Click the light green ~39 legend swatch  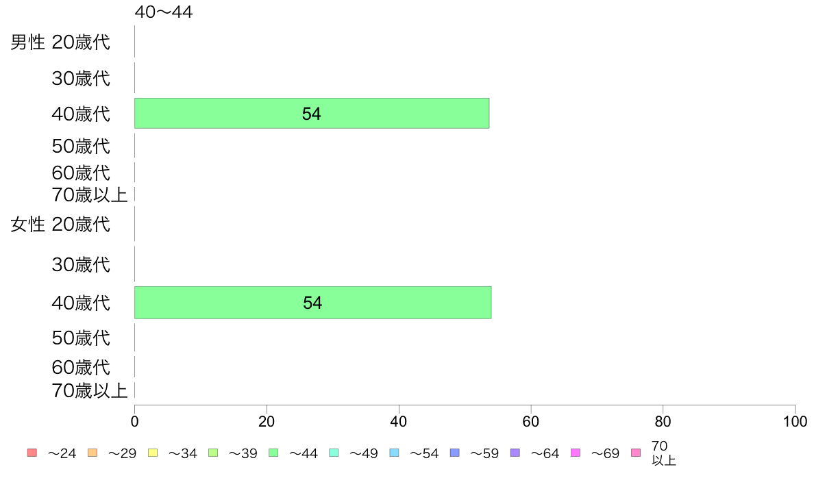click(x=213, y=453)
